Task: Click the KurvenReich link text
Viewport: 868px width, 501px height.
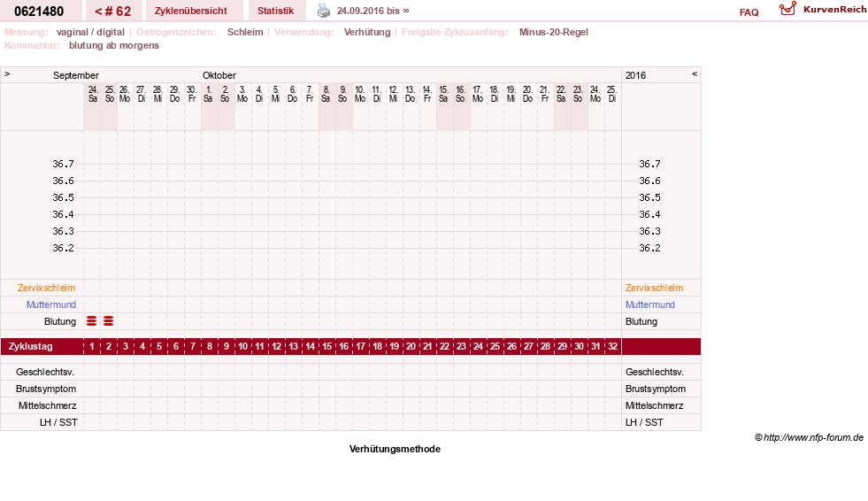Action: 834,10
